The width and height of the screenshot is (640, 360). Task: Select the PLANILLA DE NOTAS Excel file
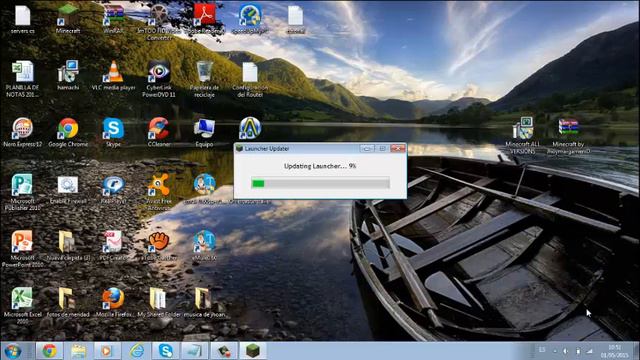click(x=22, y=78)
